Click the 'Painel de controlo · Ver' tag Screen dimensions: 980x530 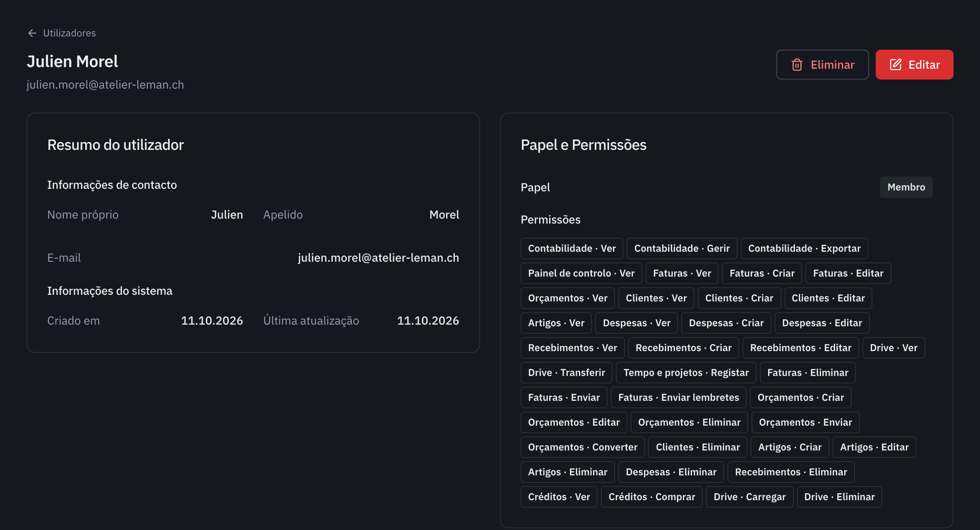click(x=581, y=273)
